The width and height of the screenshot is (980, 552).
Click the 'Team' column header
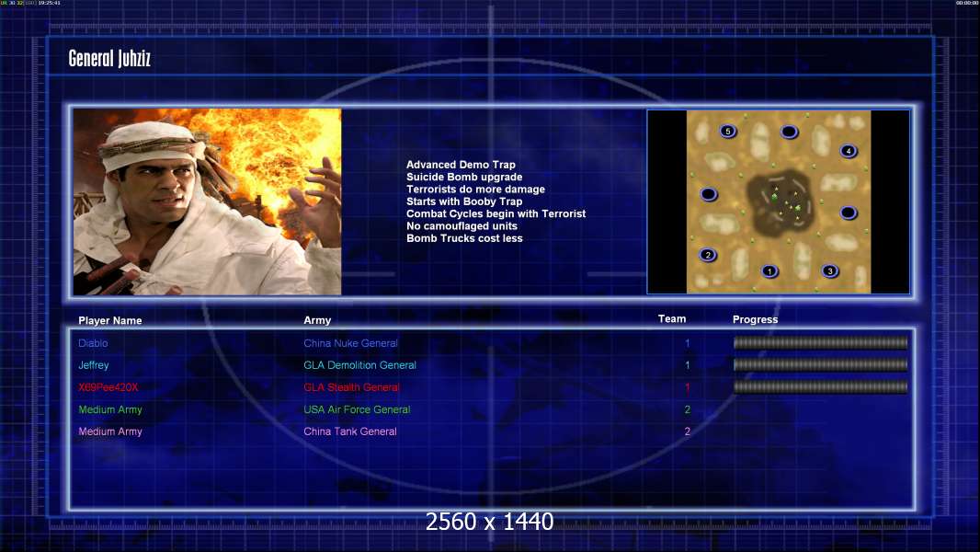[x=672, y=319]
